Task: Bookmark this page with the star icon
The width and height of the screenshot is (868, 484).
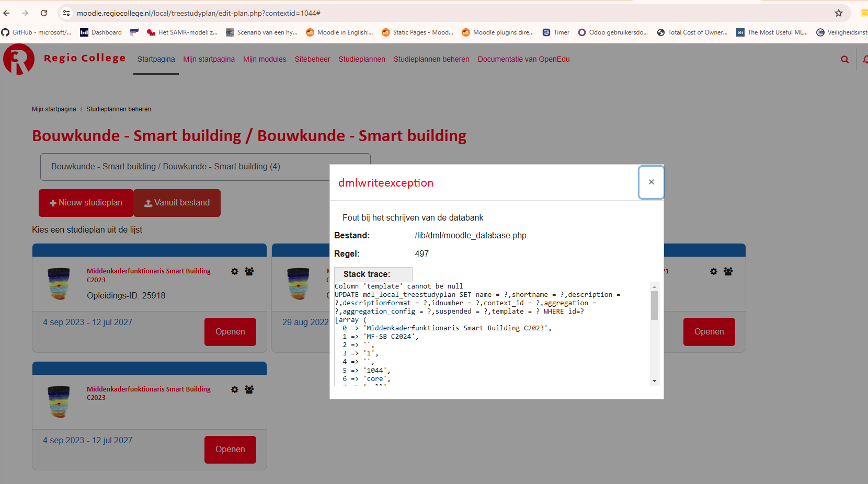Action: (x=839, y=13)
